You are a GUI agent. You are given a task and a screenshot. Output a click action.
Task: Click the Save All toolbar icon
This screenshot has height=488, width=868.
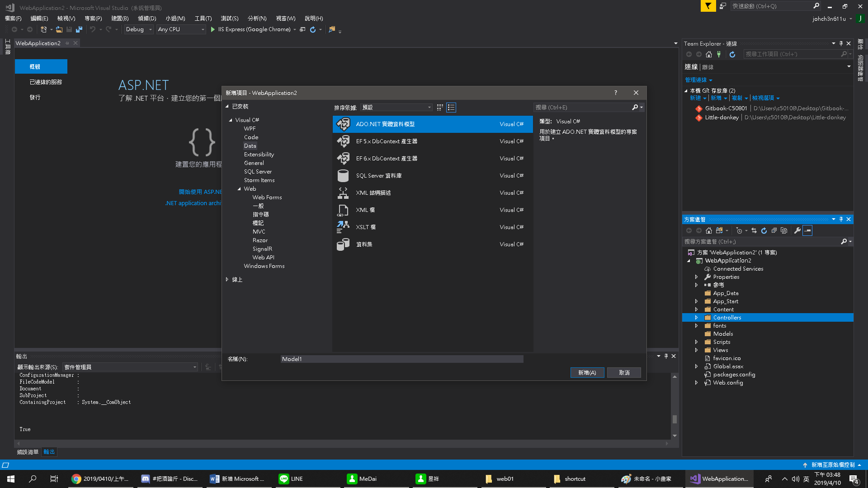pos(79,29)
